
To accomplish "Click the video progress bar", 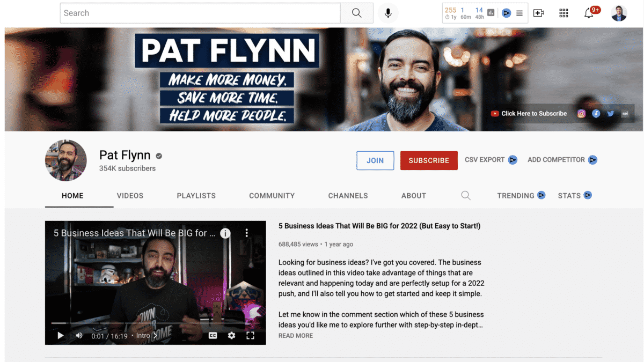I will click(x=156, y=323).
